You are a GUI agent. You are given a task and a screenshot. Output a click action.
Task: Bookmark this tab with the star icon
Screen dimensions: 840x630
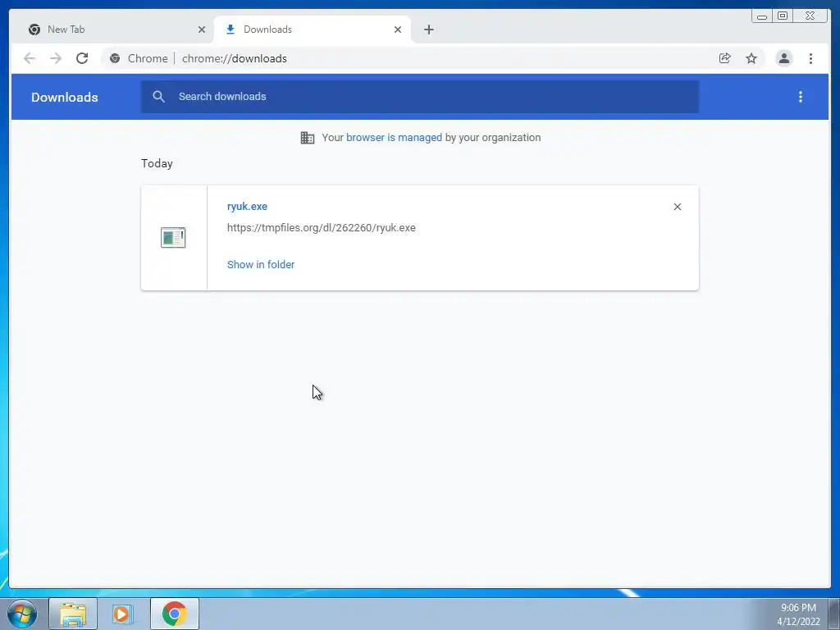[x=751, y=58]
